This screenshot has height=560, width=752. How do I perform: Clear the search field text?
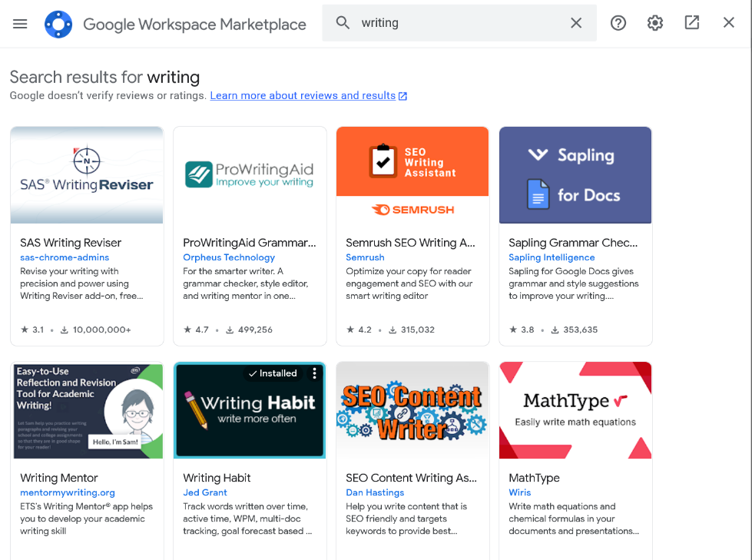(576, 22)
